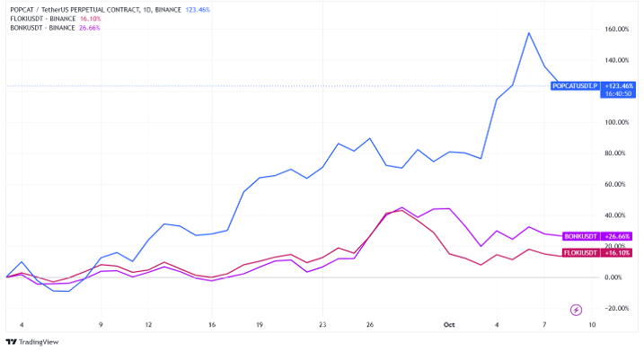Screen dimensions: 644x351
Task: Select the BONKUSDT · BINANCE legend entry
Action: click(42, 28)
